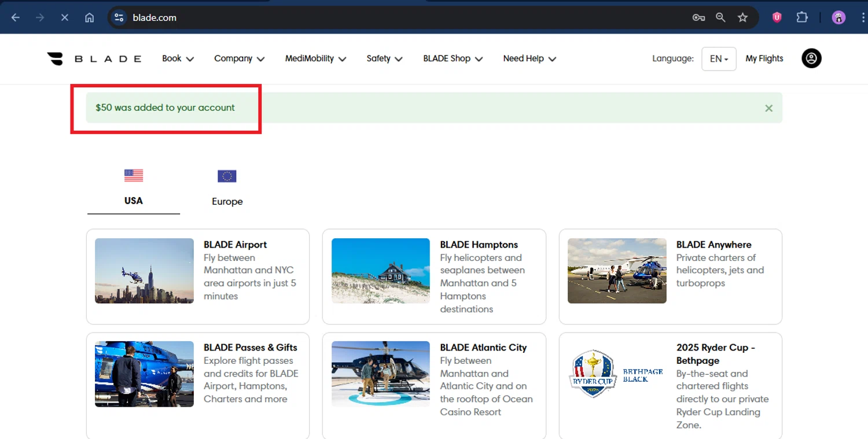868x439 pixels.
Task: Click the Ryder Cup logo thumbnail
Action: 617,374
